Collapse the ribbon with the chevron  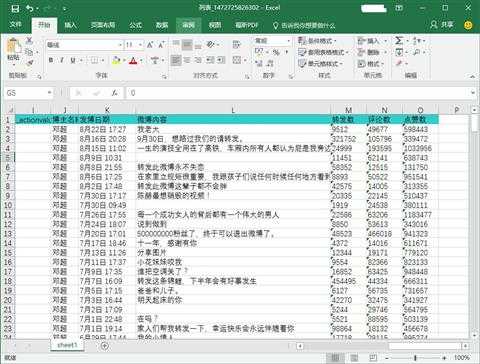point(473,77)
